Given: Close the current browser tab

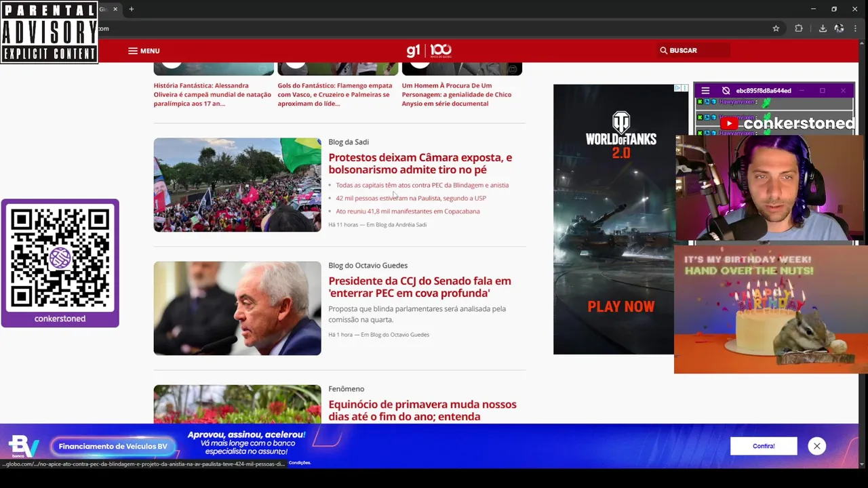Looking at the screenshot, I should click(x=115, y=9).
